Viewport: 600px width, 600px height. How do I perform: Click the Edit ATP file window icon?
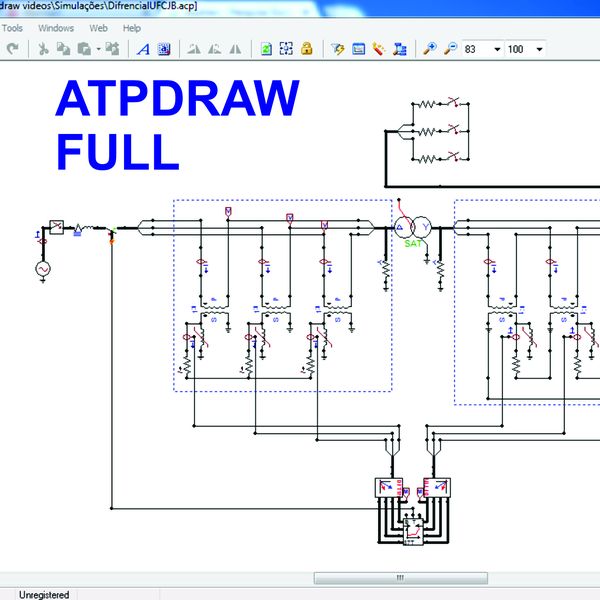pyautogui.click(x=359, y=49)
